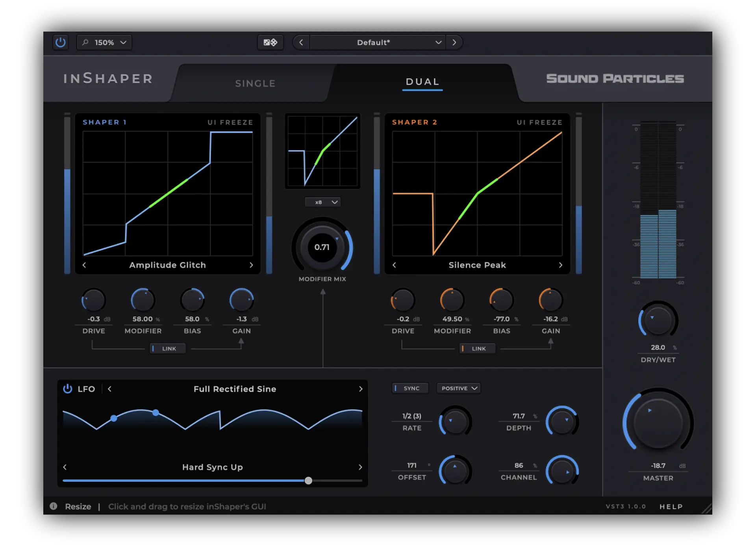Go to next preset arrow
756x546 pixels.
pos(454,42)
